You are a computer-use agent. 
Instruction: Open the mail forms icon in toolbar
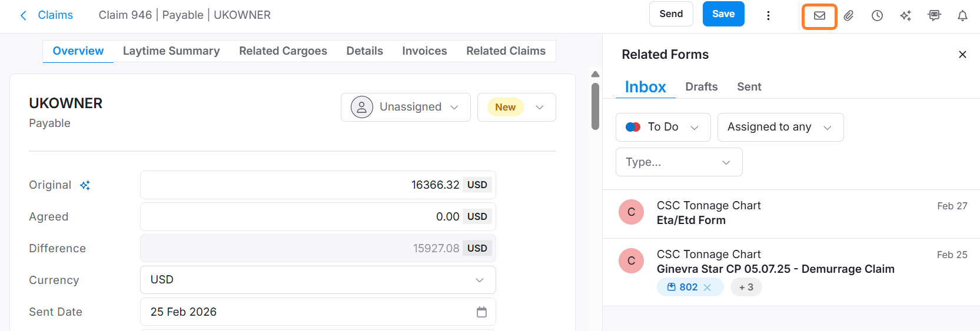coord(819,16)
